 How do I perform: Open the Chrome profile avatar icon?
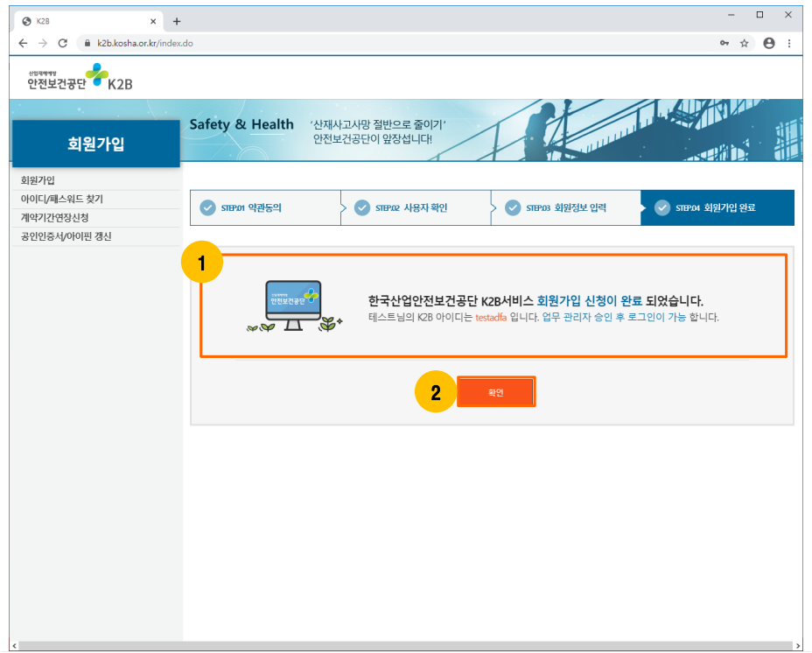click(769, 43)
